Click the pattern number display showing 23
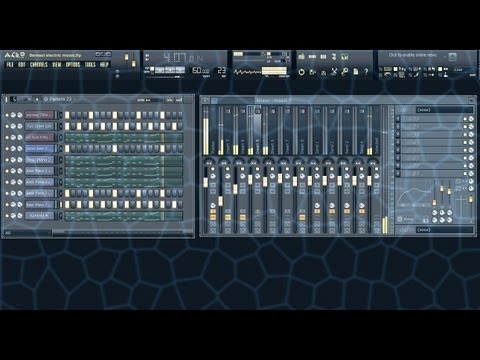Viewport: 480px width, 360px height. coord(221,70)
